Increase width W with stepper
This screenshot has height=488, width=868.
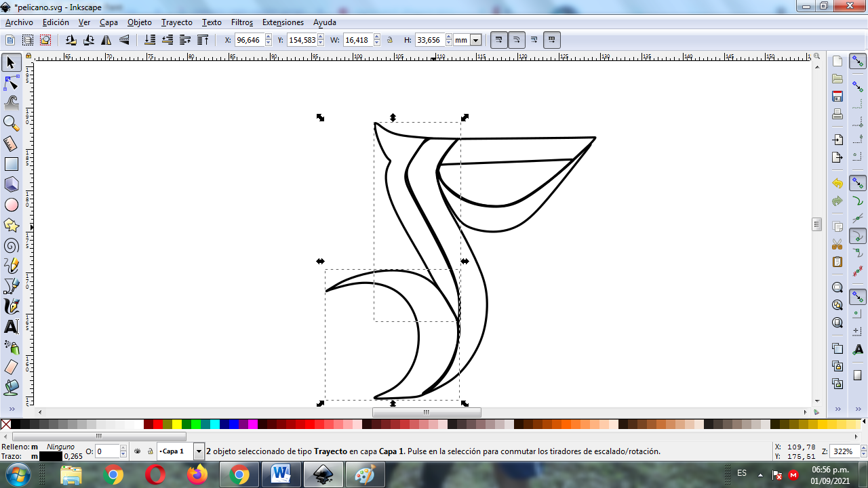click(x=376, y=37)
